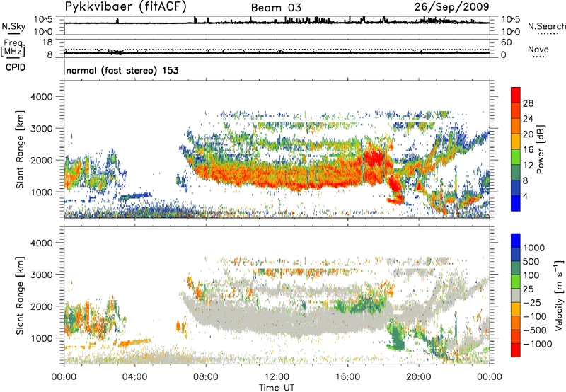
Task: Click the orange velocity streak near 04:00
Action: (x=135, y=342)
